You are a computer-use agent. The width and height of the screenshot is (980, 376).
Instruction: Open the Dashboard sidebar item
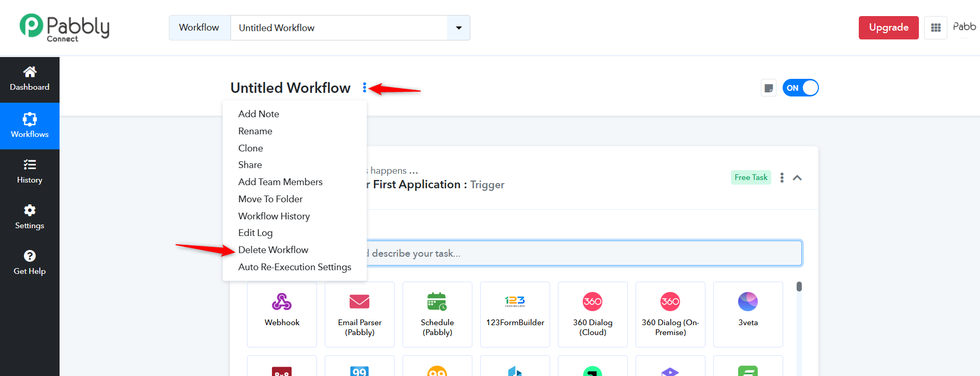(x=30, y=79)
